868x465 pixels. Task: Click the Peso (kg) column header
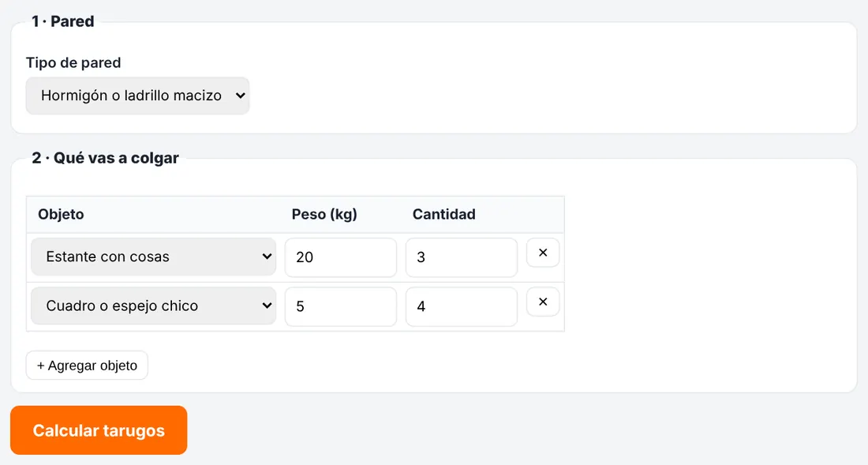[x=324, y=214]
